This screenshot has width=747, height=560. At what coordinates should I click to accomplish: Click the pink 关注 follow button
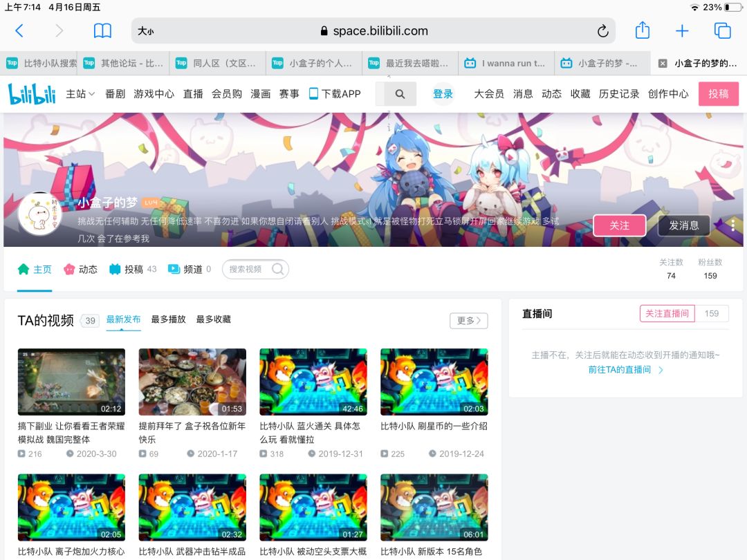[619, 225]
